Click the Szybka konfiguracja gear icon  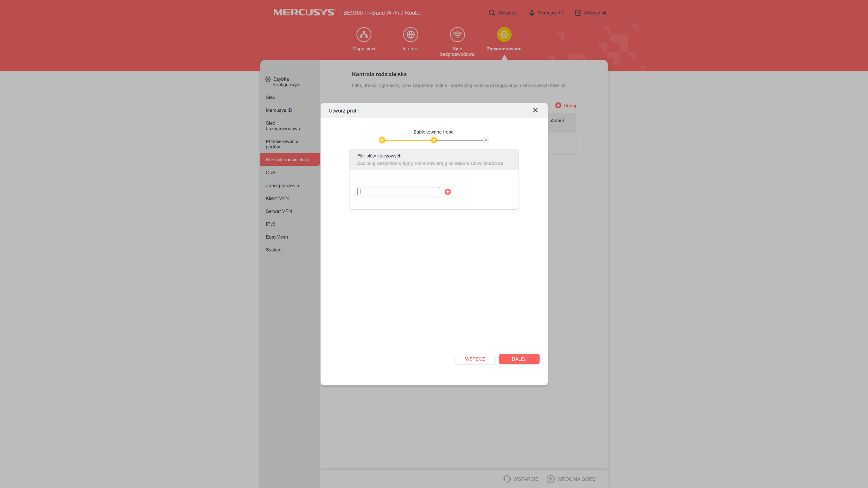(268, 79)
